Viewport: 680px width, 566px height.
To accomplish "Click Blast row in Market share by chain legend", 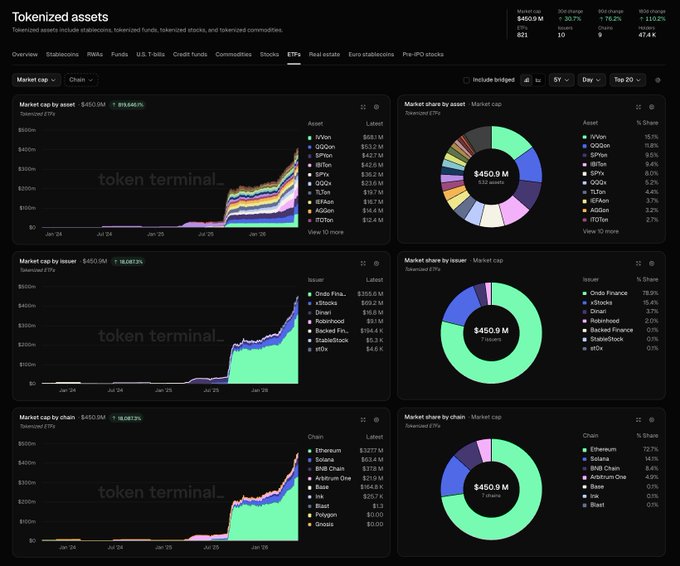I will point(620,505).
